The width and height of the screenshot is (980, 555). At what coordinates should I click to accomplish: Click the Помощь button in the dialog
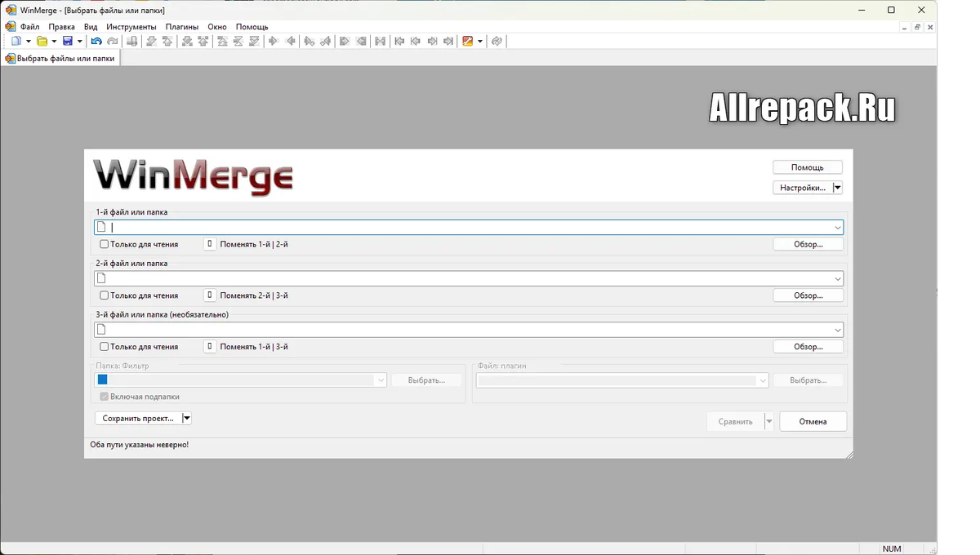[x=807, y=167]
